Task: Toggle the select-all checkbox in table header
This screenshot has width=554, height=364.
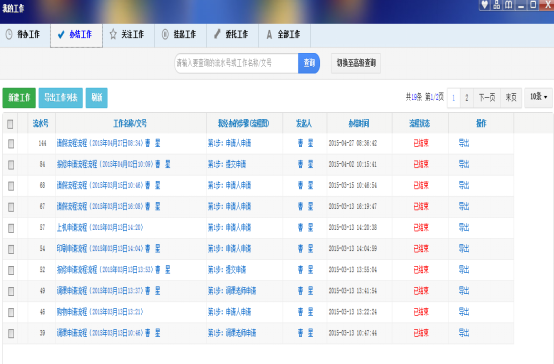Action: (10, 124)
